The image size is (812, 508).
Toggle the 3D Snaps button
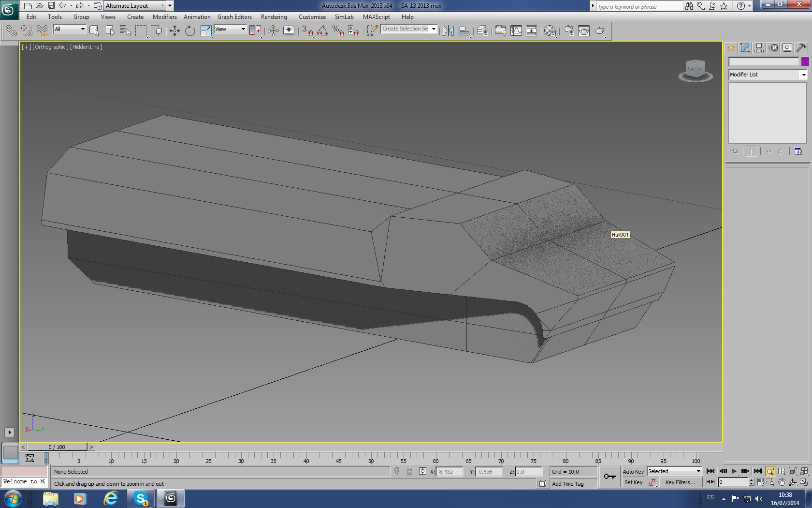click(307, 31)
